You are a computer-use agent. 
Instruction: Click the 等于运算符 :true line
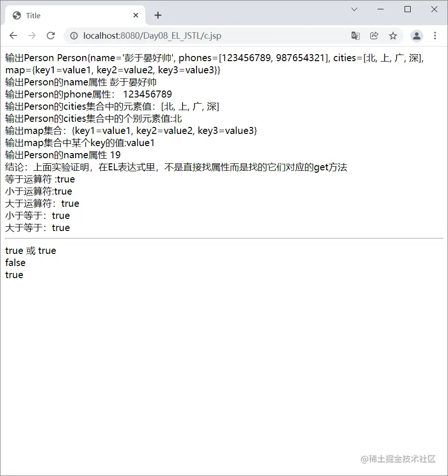pyautogui.click(x=40, y=179)
